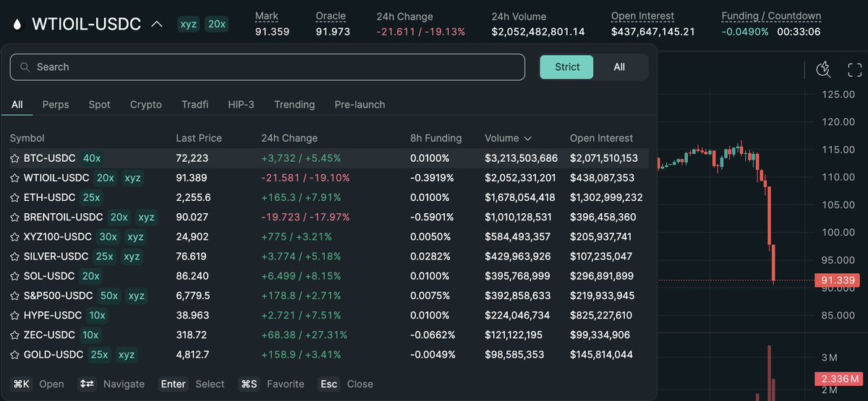Toggle favorite star for ETH-USDC

(x=14, y=197)
